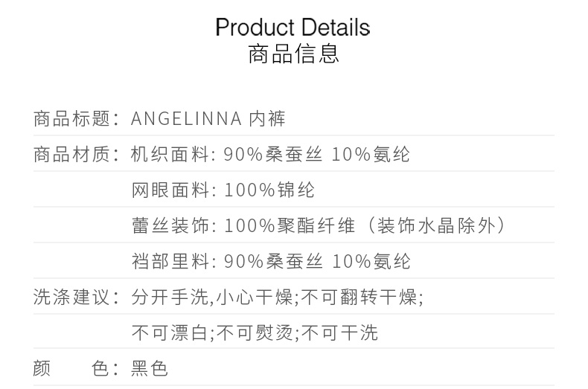
Task: Click the 商品信息 subtitle
Action: pos(293,54)
